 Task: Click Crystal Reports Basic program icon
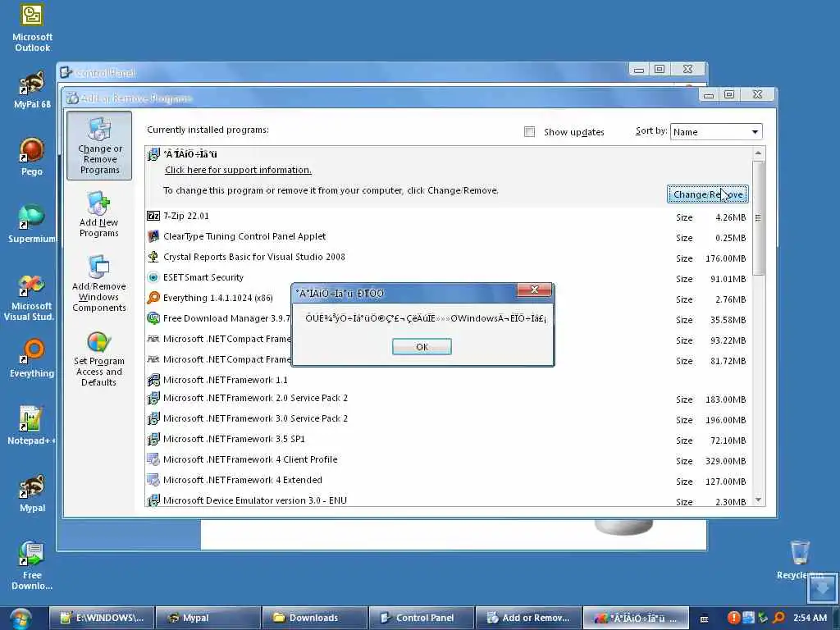click(153, 257)
